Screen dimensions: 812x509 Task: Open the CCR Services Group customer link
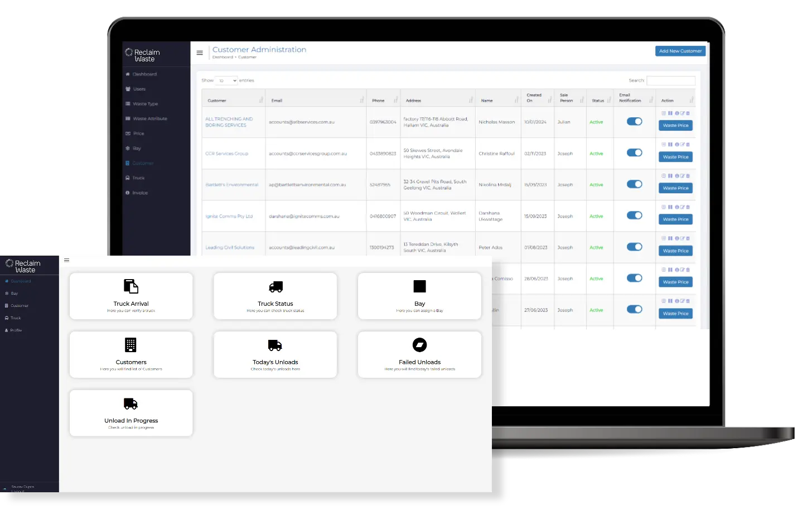(x=226, y=153)
